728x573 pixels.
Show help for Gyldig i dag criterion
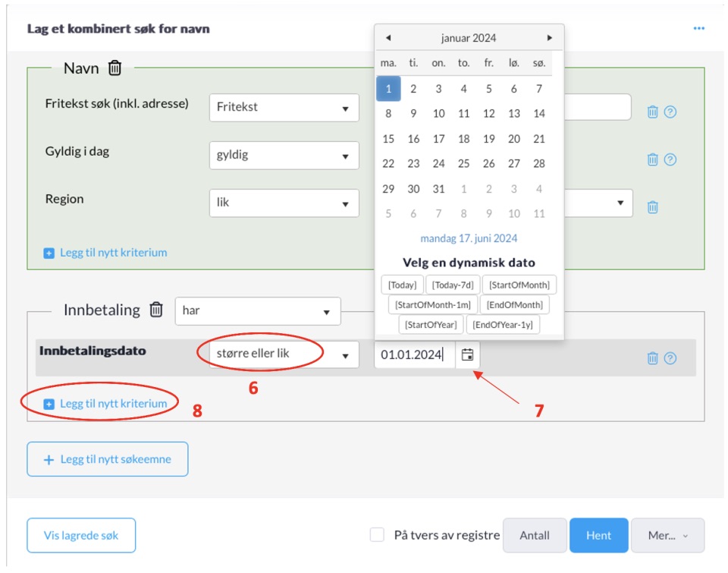670,159
